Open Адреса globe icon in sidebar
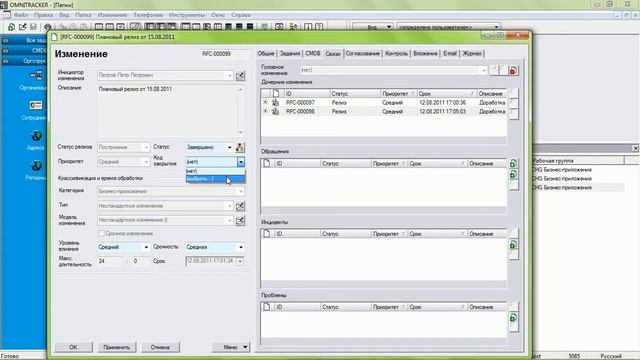 36,136
